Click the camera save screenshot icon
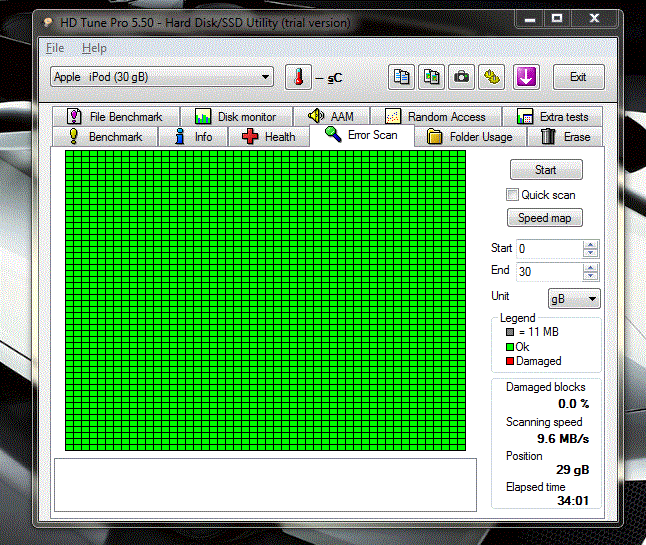646x545 pixels. click(x=462, y=77)
